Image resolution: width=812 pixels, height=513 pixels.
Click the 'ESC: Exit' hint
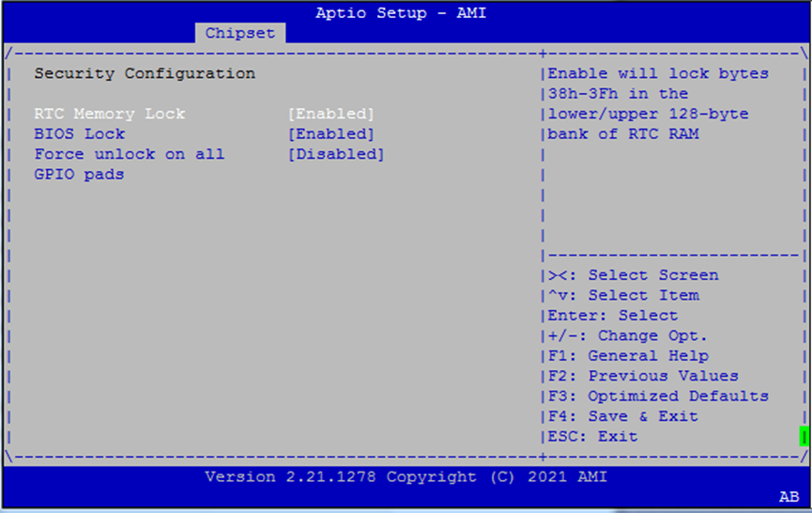point(593,437)
